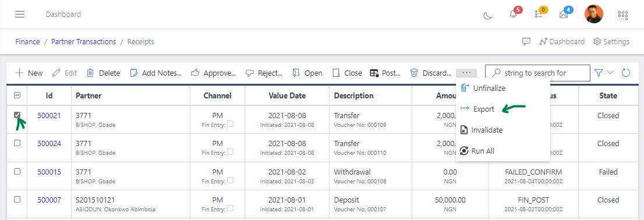644x220 pixels.
Task: Choose Run All in the menu
Action: click(x=503, y=151)
